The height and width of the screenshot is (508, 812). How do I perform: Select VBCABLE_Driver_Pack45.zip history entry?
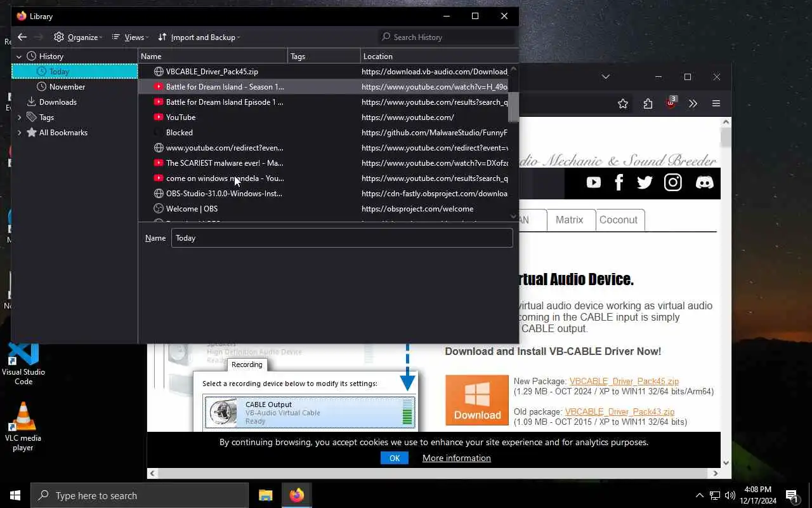tap(324, 71)
